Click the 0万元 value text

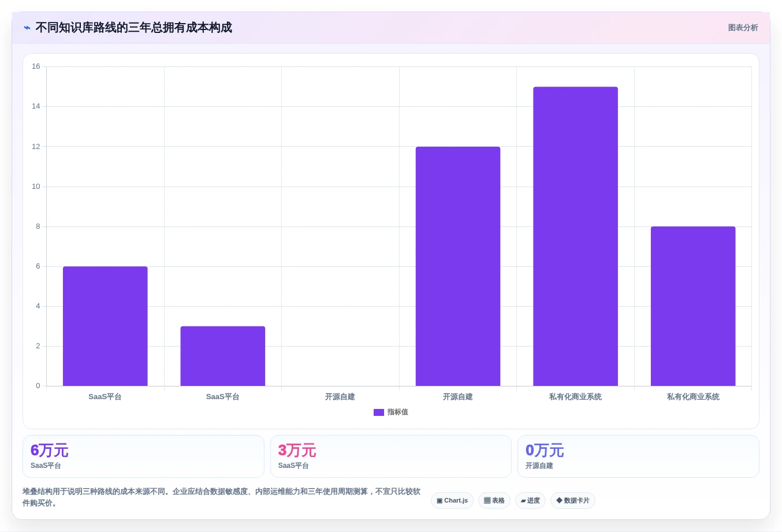tap(545, 451)
